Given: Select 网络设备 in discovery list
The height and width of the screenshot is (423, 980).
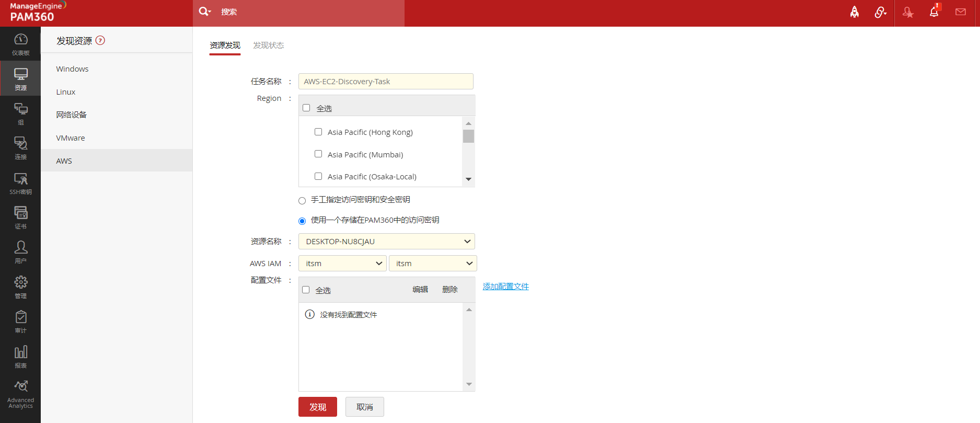Looking at the screenshot, I should pyautogui.click(x=117, y=115).
